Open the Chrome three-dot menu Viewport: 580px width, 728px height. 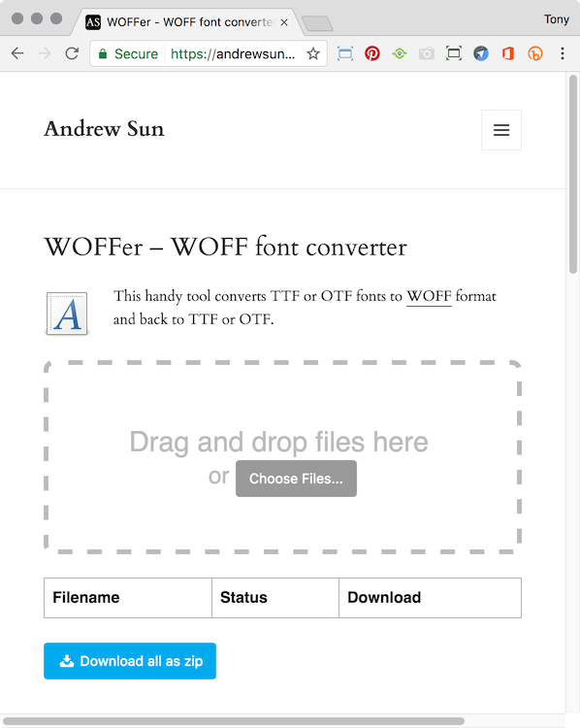[563, 53]
